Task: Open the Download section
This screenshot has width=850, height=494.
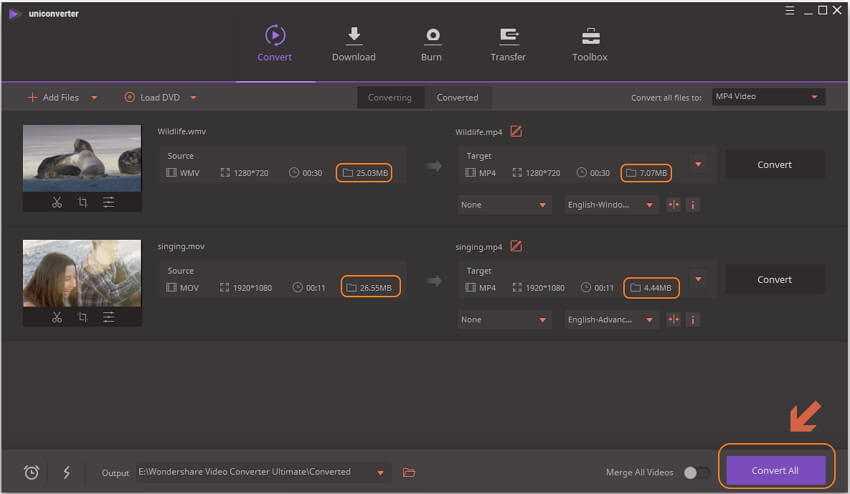Action: 353,44
